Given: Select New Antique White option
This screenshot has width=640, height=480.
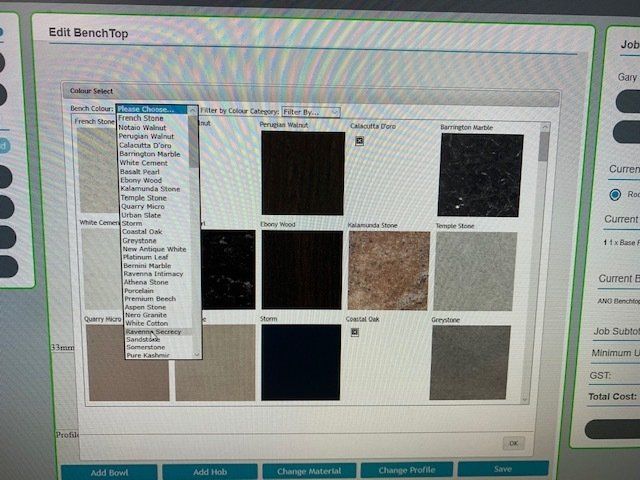Looking at the screenshot, I should coord(155,249).
